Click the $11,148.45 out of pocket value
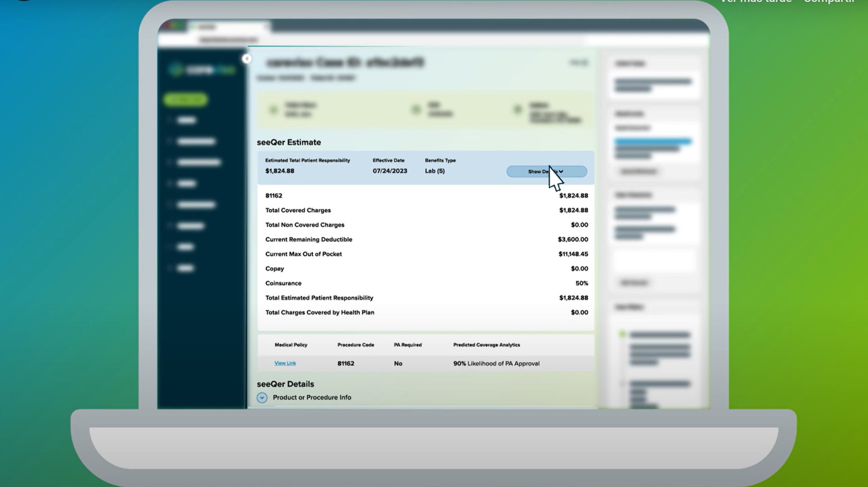 point(573,254)
